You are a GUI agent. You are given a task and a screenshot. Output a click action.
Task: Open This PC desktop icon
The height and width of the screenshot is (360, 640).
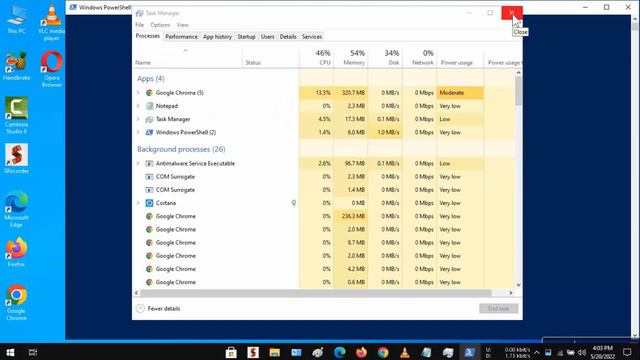(16, 19)
